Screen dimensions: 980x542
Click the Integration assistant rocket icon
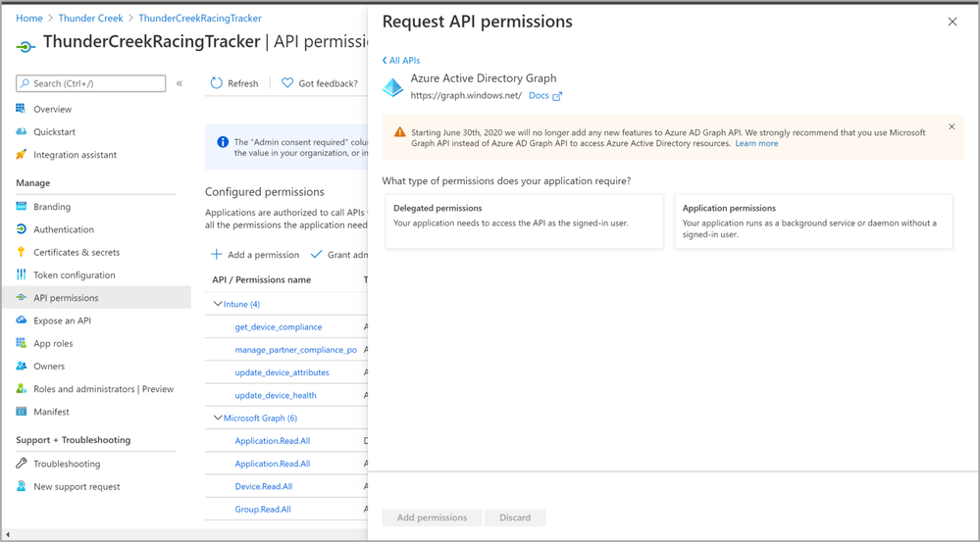coord(21,155)
